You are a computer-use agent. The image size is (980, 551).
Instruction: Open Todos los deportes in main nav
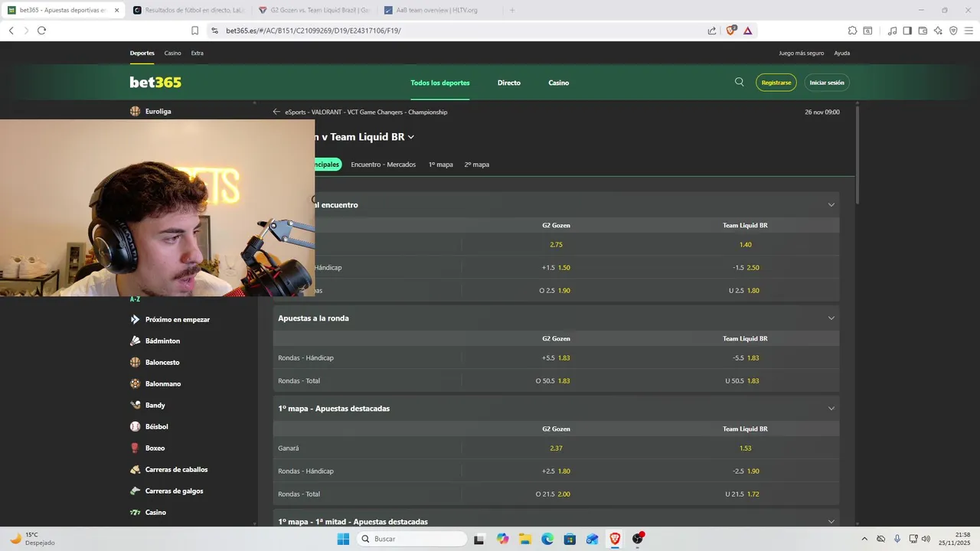[x=440, y=83]
